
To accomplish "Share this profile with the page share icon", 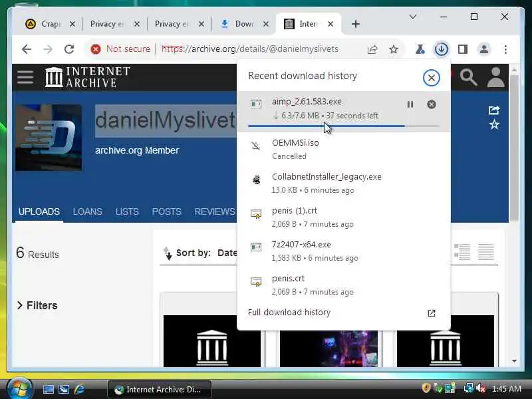I will click(494, 110).
